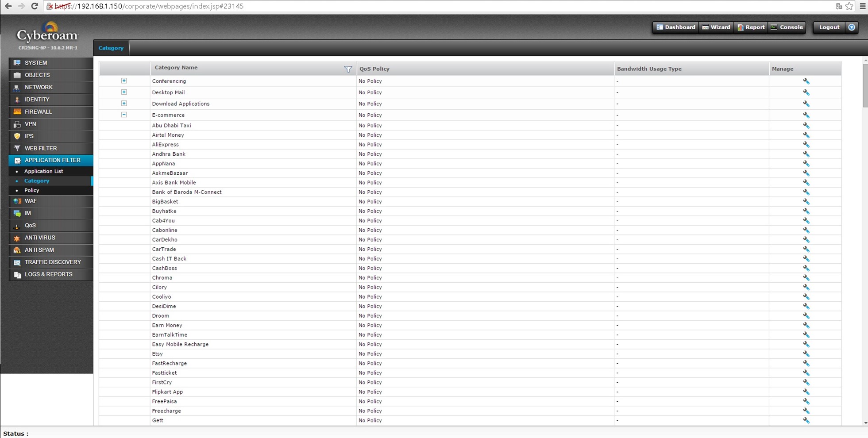Screen dimensions: 868x438
Task: Open the NETWORK sidebar menu
Action: (51, 87)
